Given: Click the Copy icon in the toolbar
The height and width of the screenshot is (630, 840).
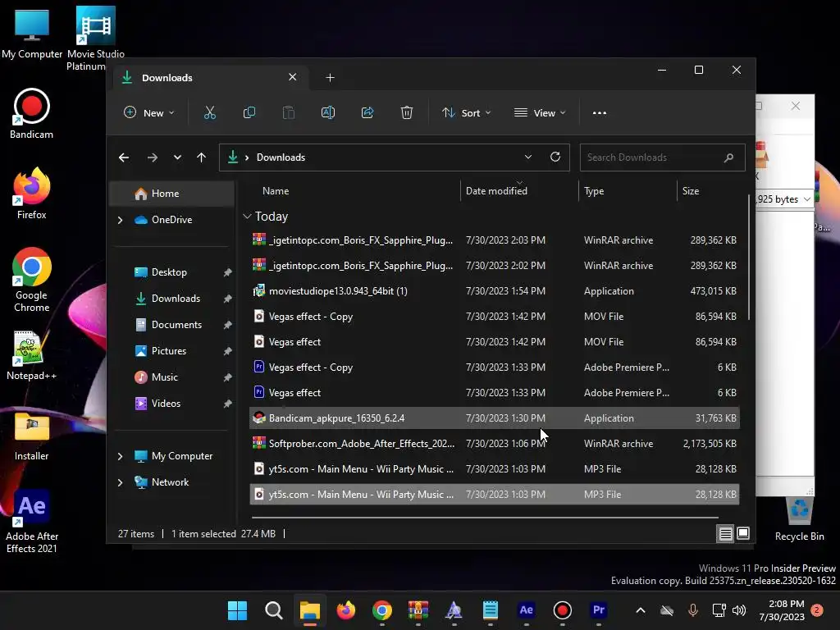Looking at the screenshot, I should click(x=249, y=112).
